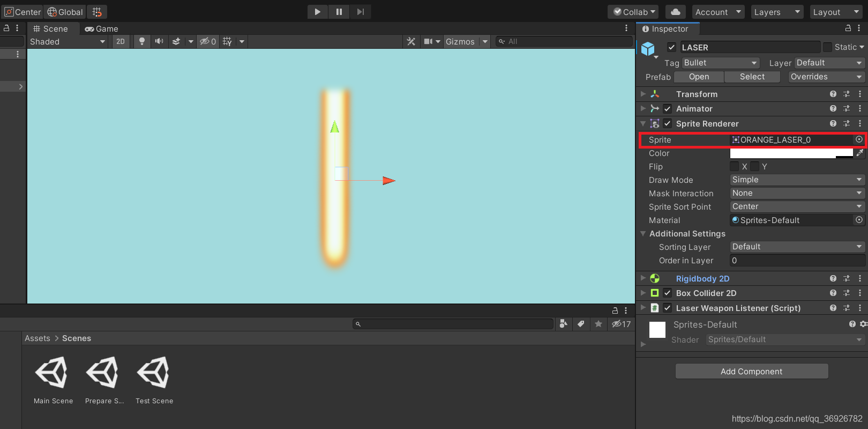The height and width of the screenshot is (429, 868).
Task: Click the Add Component button
Action: click(x=752, y=371)
